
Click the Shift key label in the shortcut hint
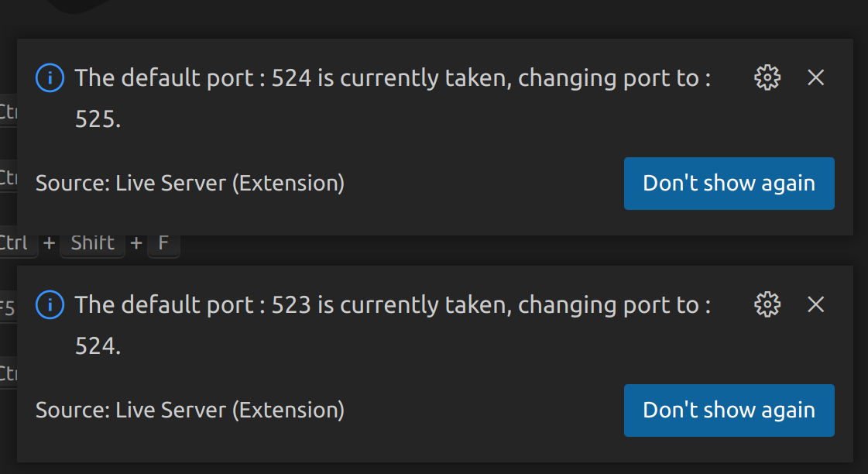[92, 242]
